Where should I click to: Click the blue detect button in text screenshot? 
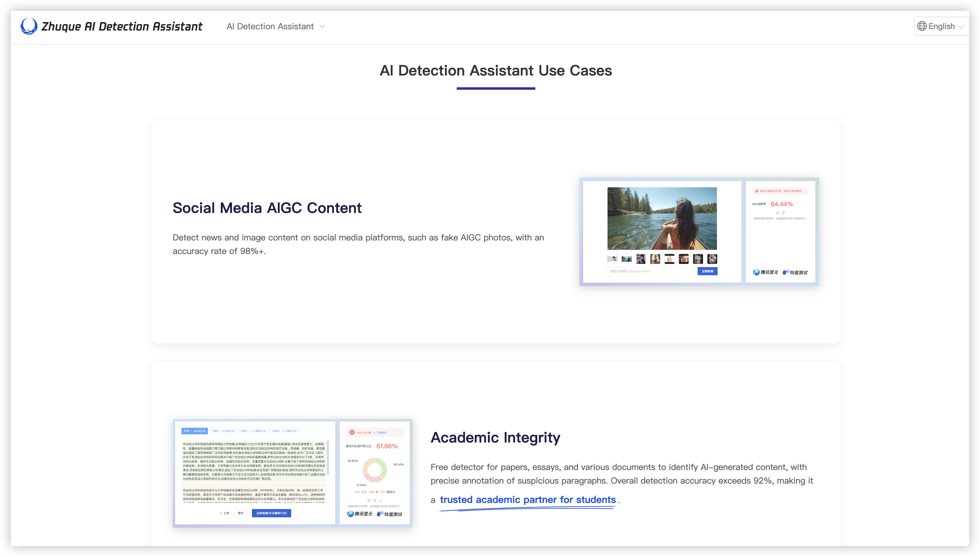pyautogui.click(x=271, y=513)
